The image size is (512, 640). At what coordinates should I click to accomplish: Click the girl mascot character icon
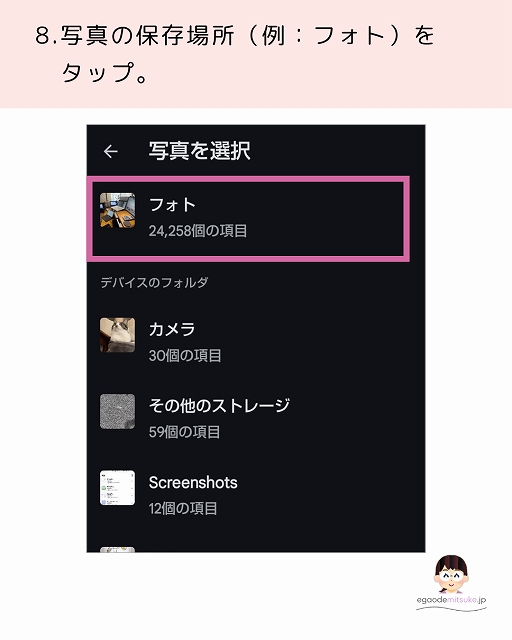451,574
